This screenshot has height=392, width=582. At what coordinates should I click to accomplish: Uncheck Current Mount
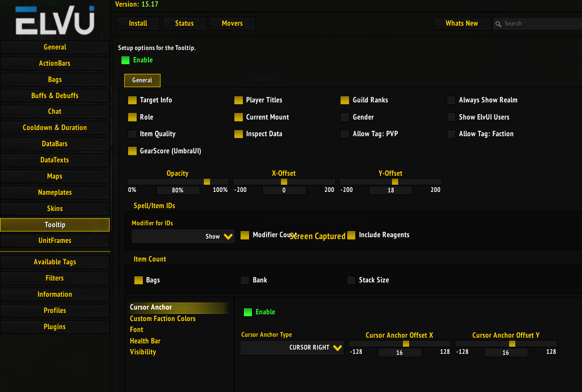click(x=239, y=117)
